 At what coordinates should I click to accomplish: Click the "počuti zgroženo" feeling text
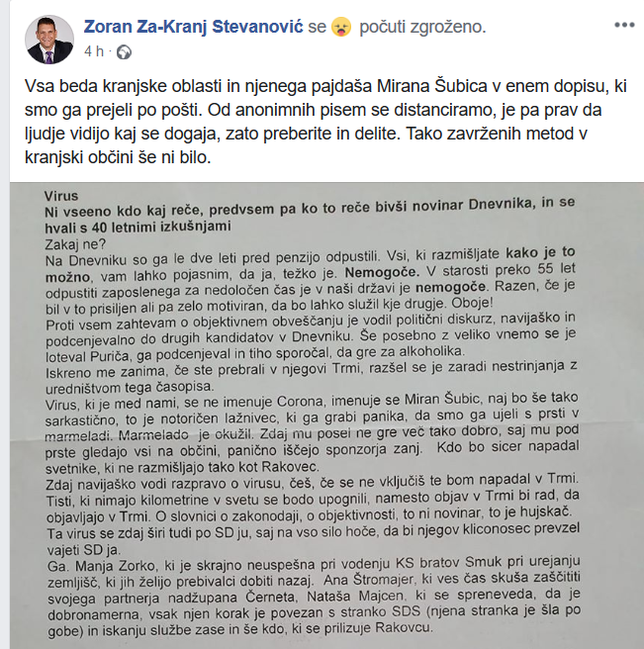coord(422,27)
